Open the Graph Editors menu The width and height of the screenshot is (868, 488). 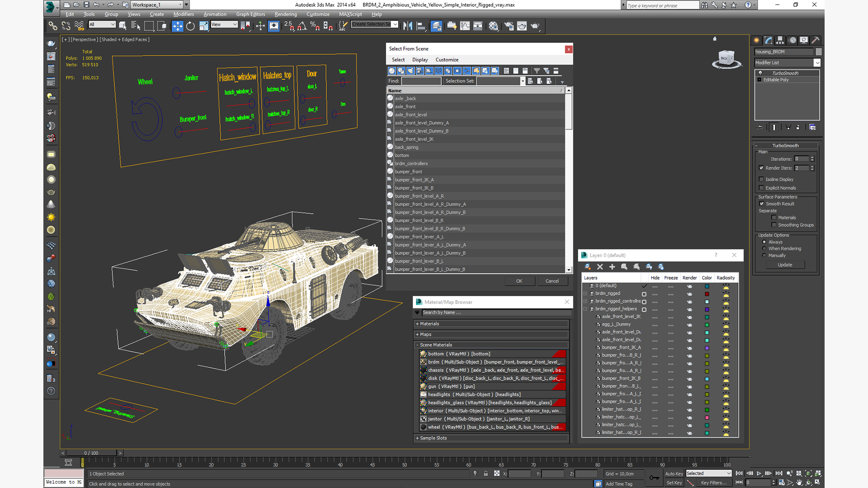point(250,14)
